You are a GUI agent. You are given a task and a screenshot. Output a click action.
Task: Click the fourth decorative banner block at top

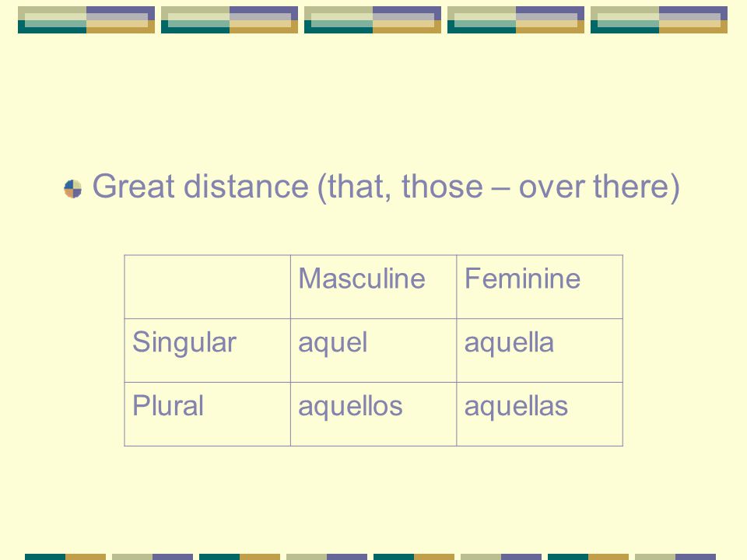coord(516,19)
